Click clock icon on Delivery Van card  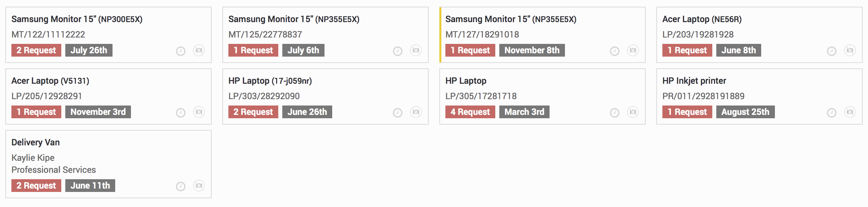coord(180,187)
